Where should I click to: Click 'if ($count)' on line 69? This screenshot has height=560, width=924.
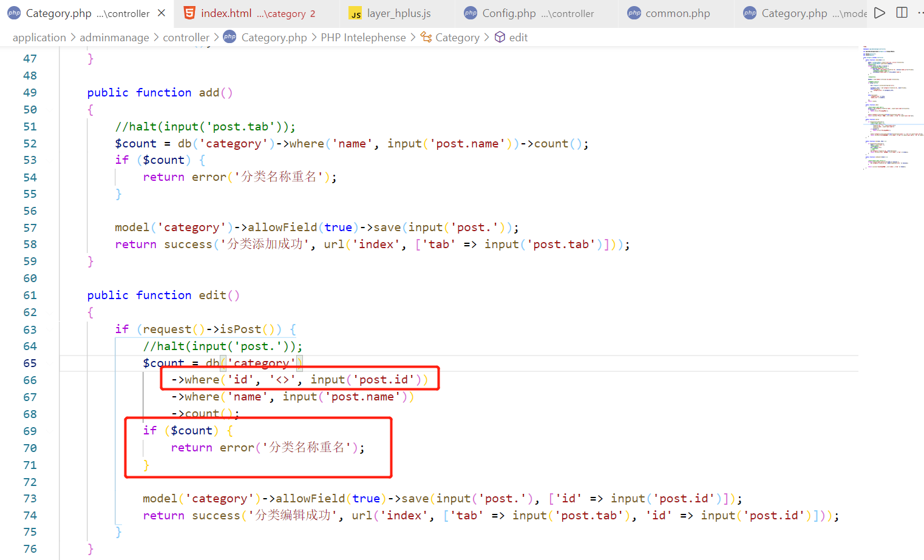[181, 431]
